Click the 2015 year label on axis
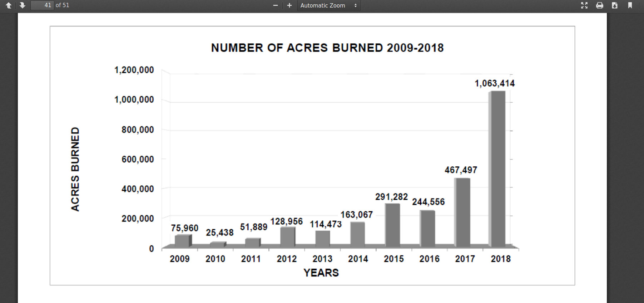The height and width of the screenshot is (303, 644). click(394, 259)
